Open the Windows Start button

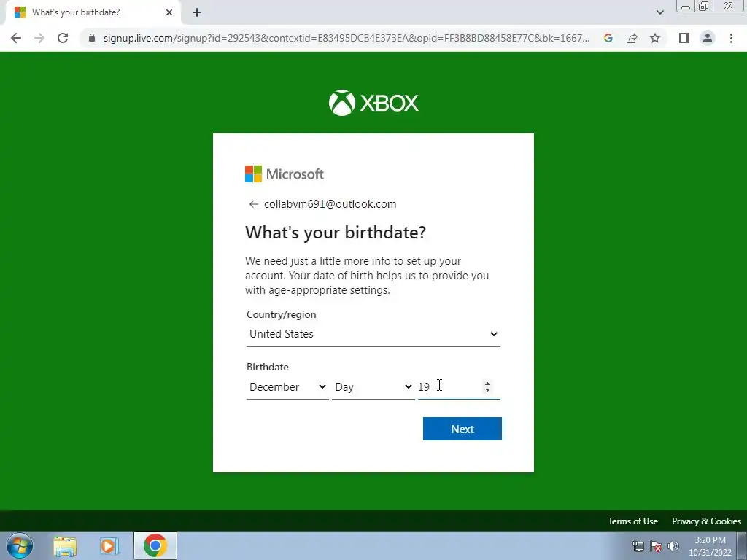[20, 545]
